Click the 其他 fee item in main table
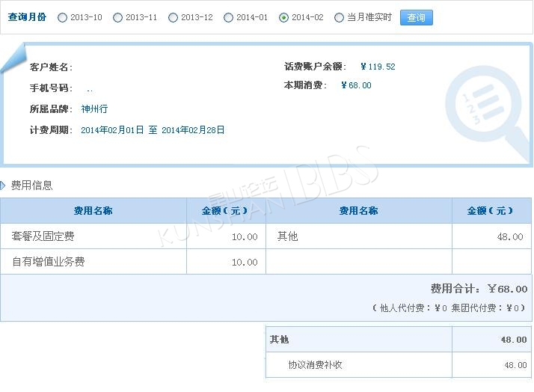Image resolution: width=534 pixels, height=392 pixels. tap(287, 236)
